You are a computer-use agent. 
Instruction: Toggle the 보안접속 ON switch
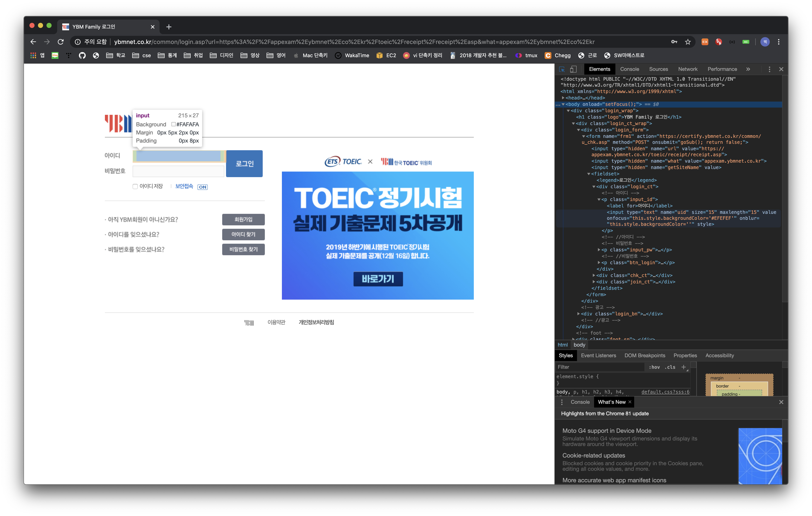coord(202,187)
